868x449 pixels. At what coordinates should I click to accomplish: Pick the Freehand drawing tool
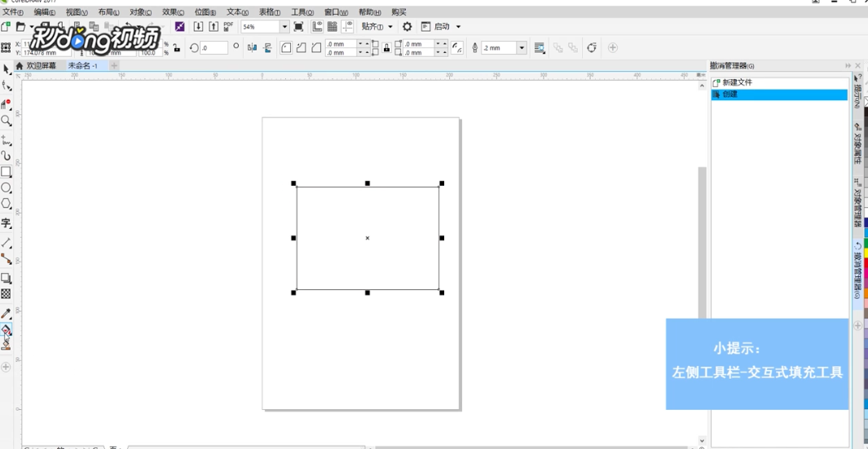tap(6, 139)
